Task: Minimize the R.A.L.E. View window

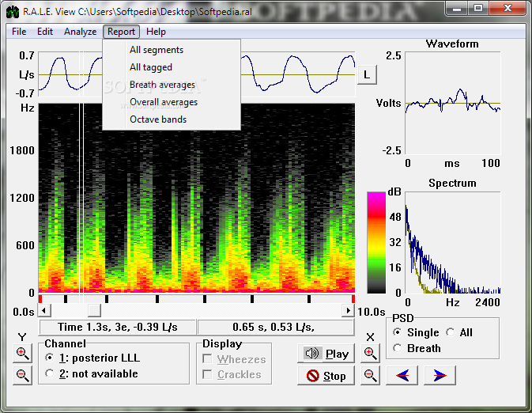Action: 457,8
